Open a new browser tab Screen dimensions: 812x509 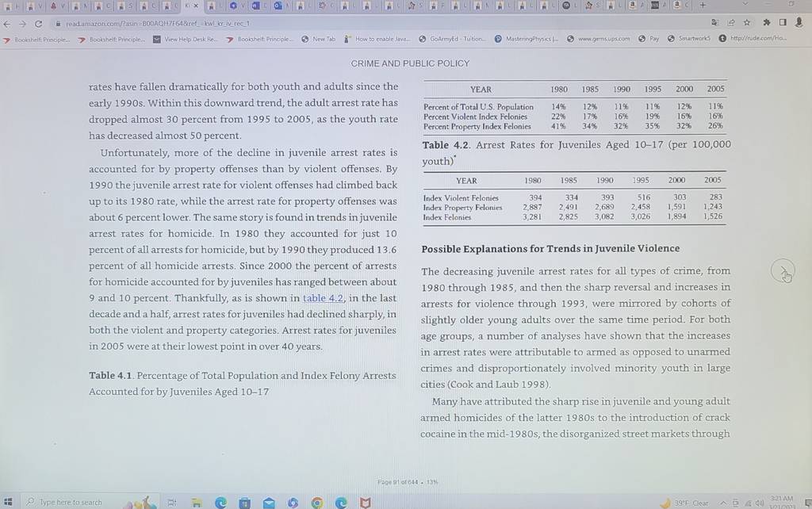tap(703, 6)
